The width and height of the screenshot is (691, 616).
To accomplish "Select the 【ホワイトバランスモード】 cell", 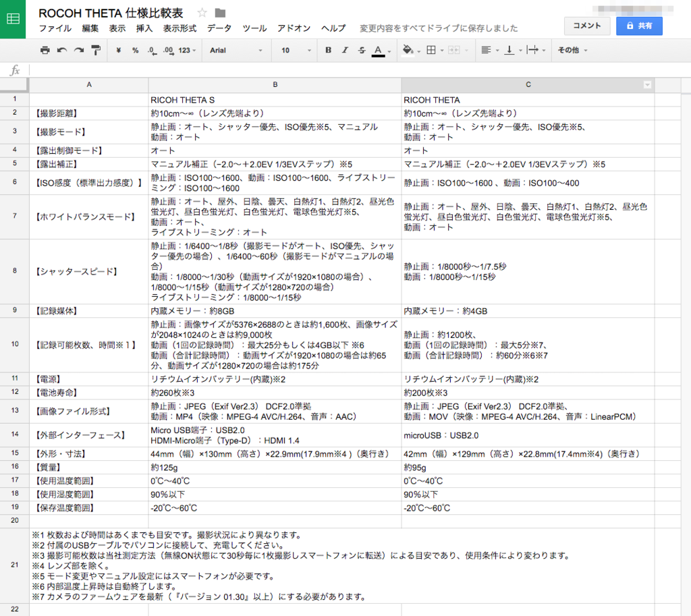I will (x=89, y=217).
